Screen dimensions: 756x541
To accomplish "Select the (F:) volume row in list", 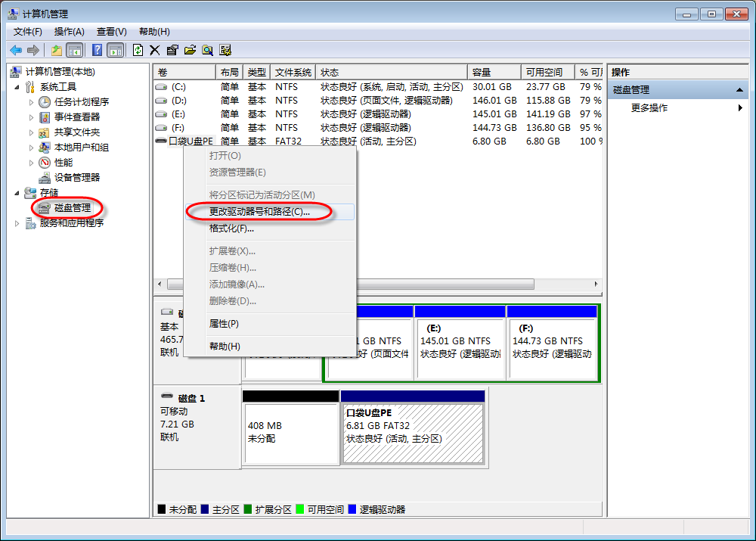I will click(378, 127).
